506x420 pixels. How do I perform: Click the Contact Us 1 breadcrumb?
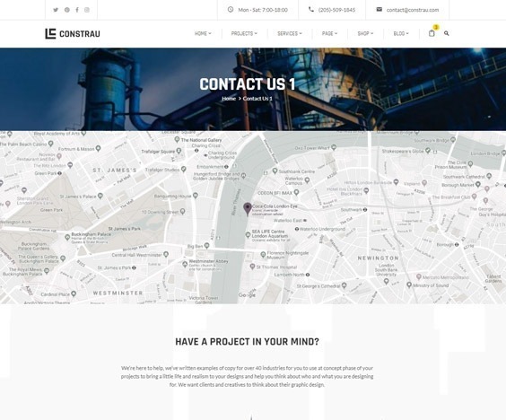click(x=257, y=99)
